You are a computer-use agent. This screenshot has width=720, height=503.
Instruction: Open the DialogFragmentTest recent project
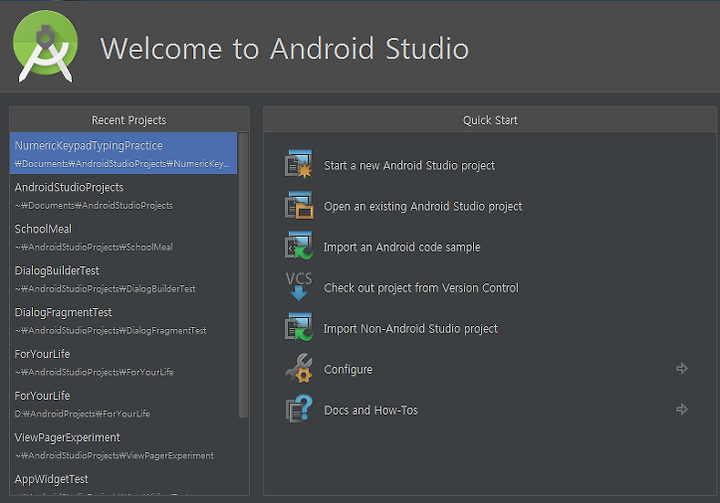(x=124, y=321)
